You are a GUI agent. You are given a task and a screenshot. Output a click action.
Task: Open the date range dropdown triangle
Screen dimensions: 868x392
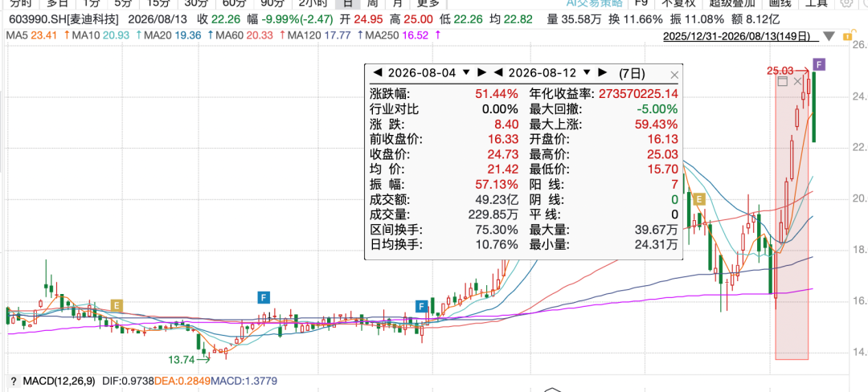(829, 37)
